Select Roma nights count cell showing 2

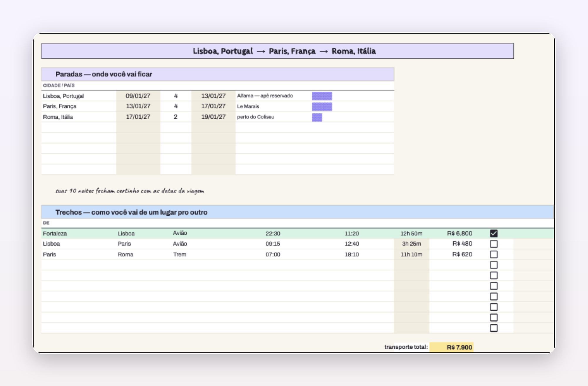point(176,117)
